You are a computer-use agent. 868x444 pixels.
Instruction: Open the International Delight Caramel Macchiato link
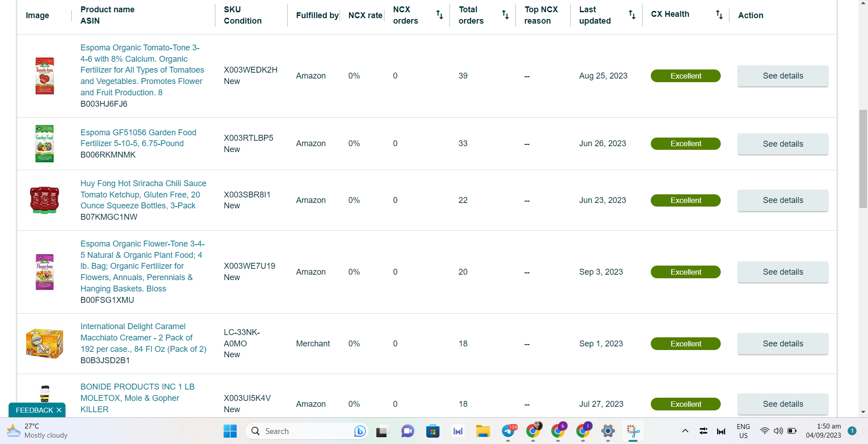[x=143, y=338]
